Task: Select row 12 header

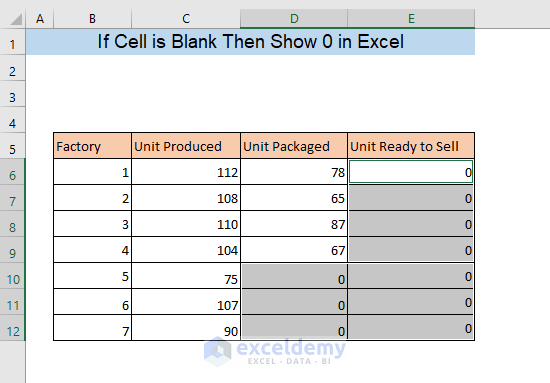Action: point(13,328)
